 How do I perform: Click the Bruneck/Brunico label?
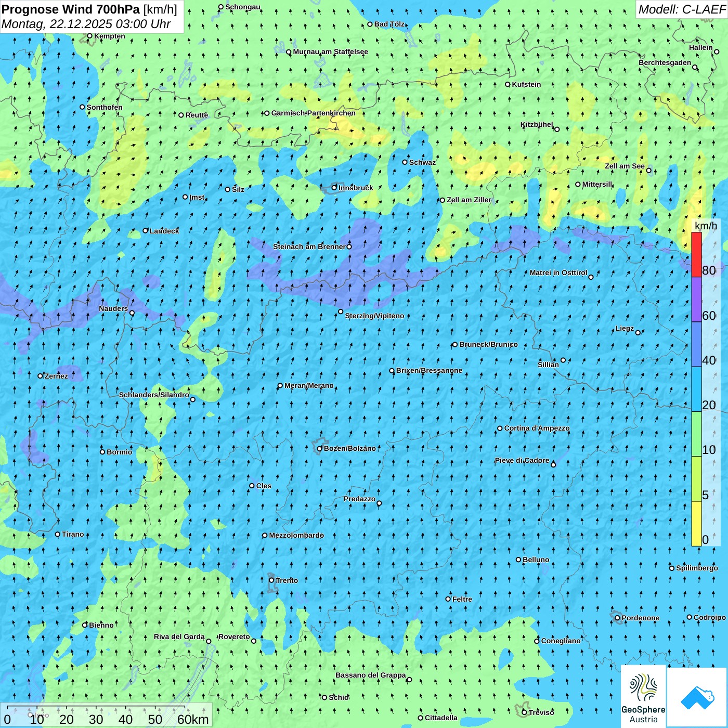pos(488,344)
